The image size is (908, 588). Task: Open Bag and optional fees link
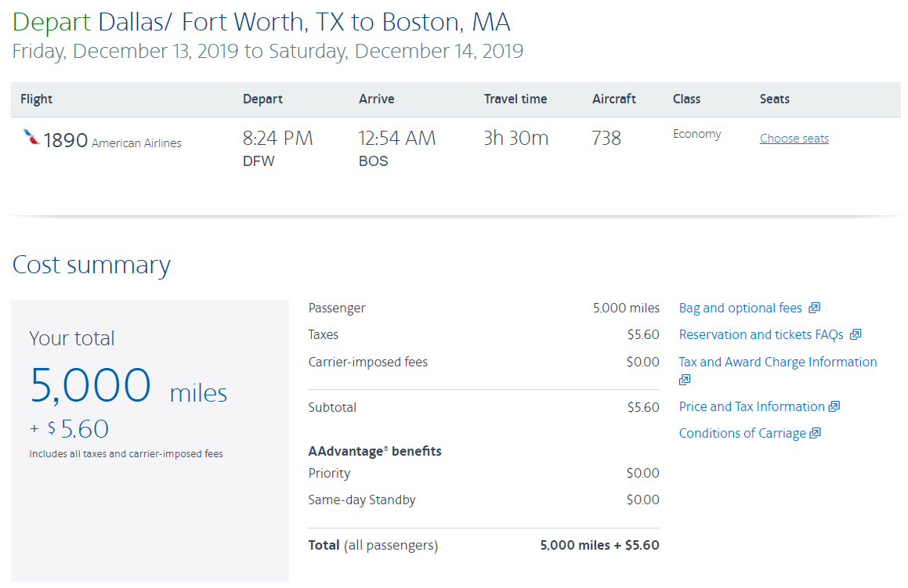click(x=740, y=308)
